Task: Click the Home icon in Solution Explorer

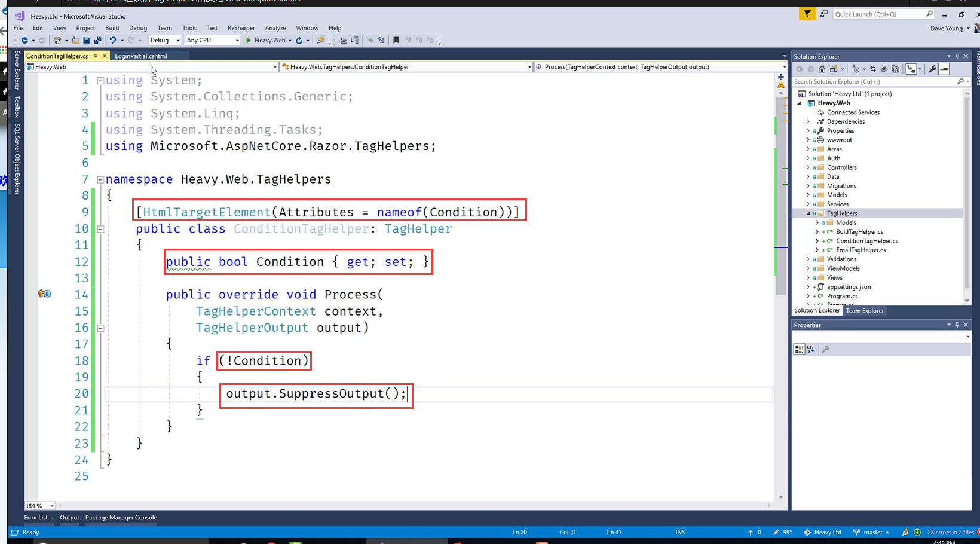Action: tap(822, 69)
